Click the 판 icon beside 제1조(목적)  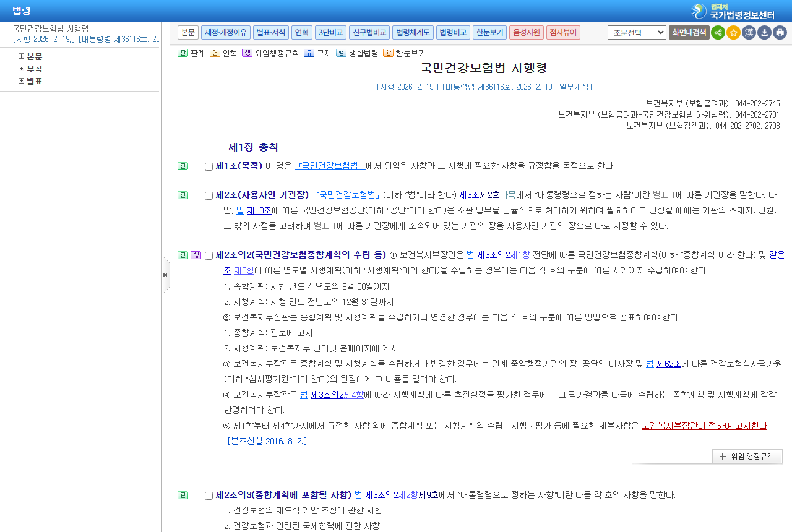tap(183, 166)
